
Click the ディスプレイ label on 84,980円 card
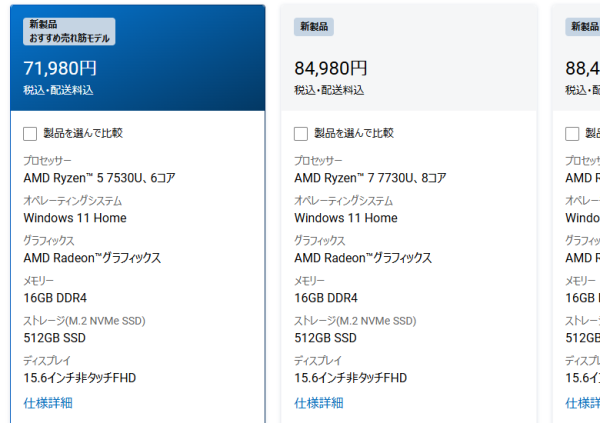point(318,361)
